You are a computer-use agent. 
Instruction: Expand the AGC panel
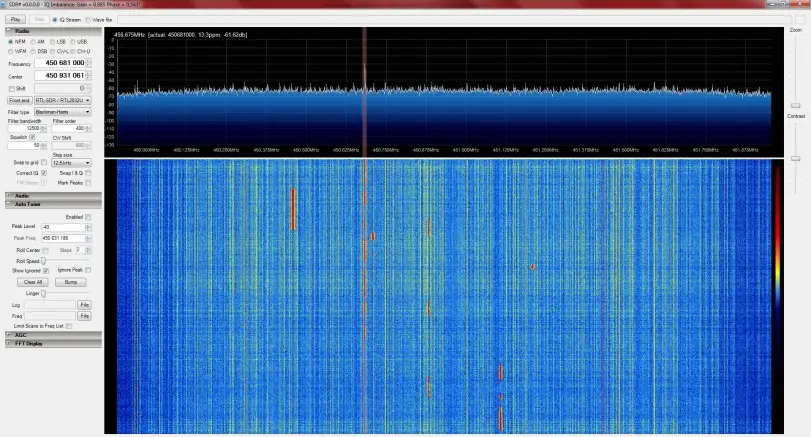click(22, 334)
